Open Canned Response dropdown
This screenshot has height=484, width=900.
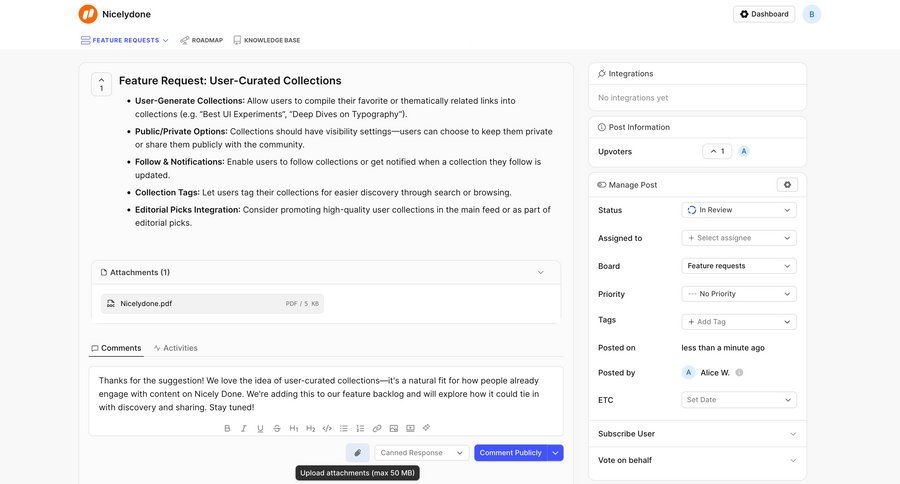[422, 452]
